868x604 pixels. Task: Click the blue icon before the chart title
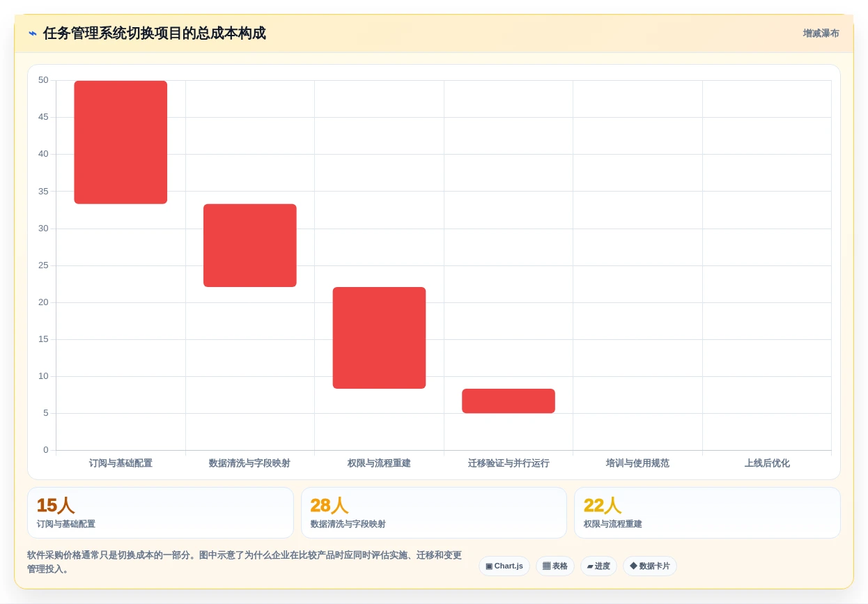tap(33, 33)
